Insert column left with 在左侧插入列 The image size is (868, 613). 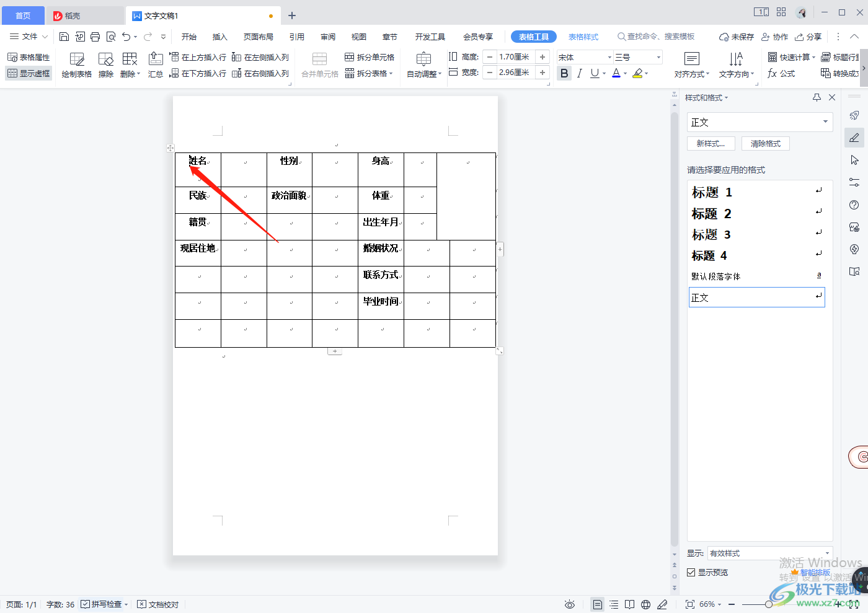pyautogui.click(x=260, y=57)
